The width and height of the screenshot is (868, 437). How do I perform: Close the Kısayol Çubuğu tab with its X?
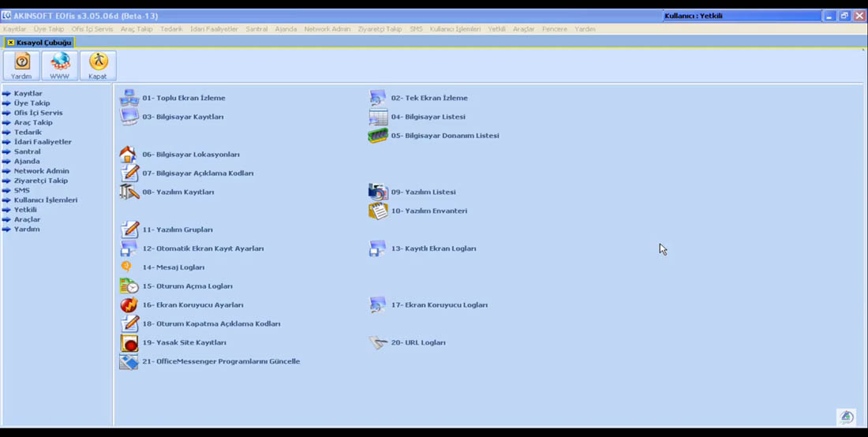(10, 43)
